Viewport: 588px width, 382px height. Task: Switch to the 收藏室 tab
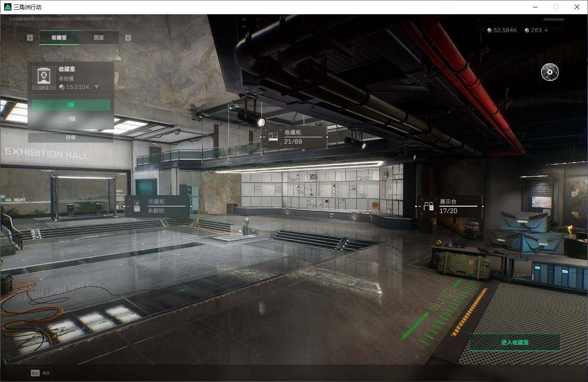59,38
